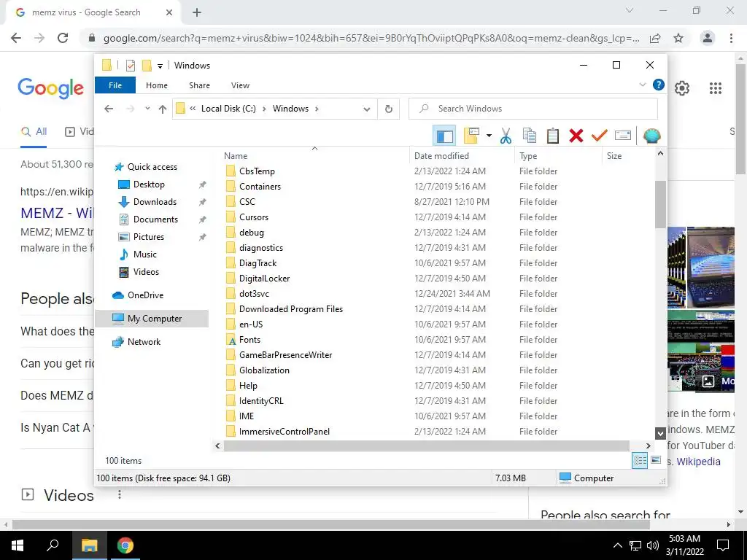This screenshot has height=560, width=747.
Task: Select the ImmersiveControlPanel folder
Action: click(x=284, y=432)
